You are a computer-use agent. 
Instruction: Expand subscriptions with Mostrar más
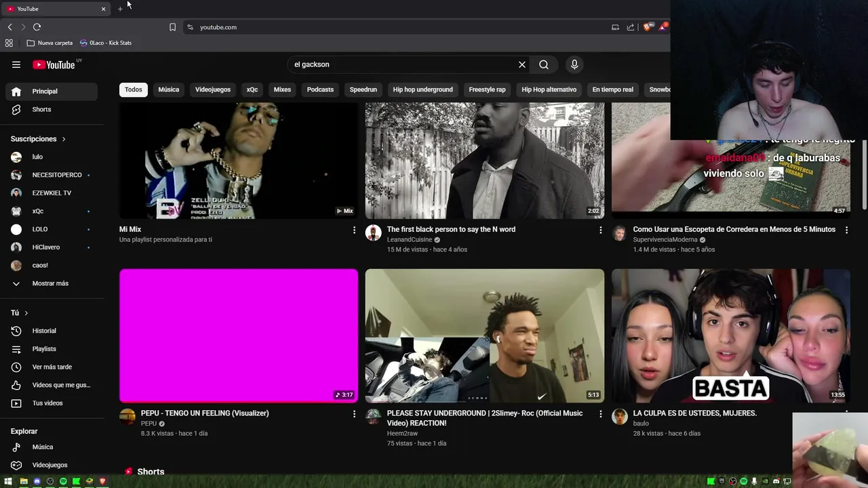[x=52, y=283]
